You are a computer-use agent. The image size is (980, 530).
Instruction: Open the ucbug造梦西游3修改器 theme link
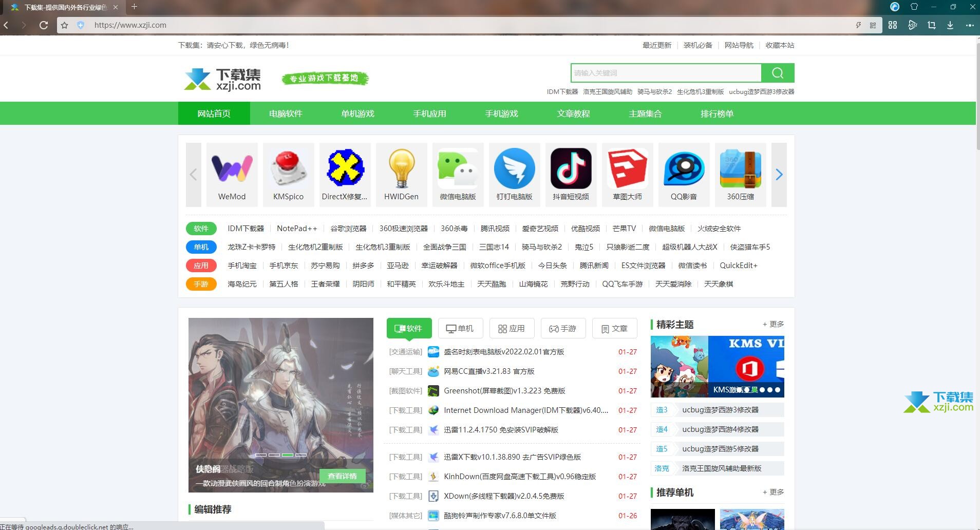coord(720,410)
